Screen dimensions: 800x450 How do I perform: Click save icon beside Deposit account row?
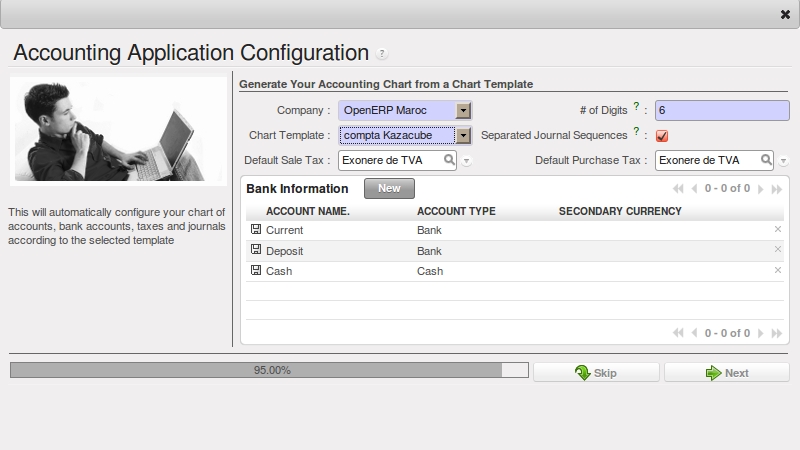[x=256, y=250]
